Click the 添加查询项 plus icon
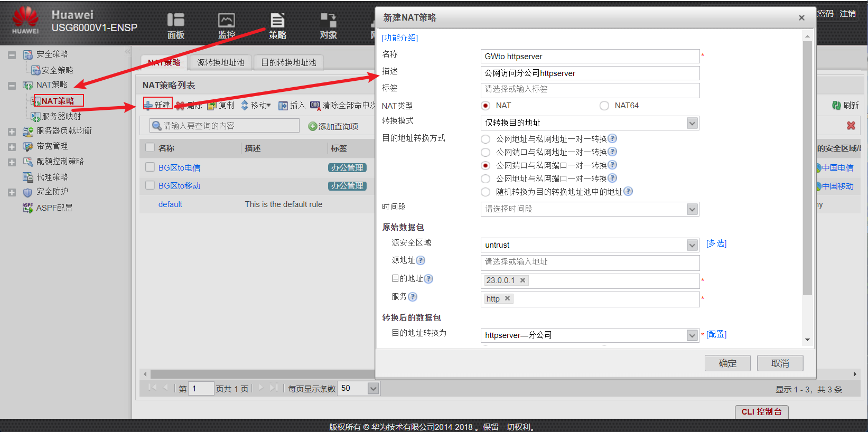This screenshot has width=868, height=432. (x=313, y=126)
